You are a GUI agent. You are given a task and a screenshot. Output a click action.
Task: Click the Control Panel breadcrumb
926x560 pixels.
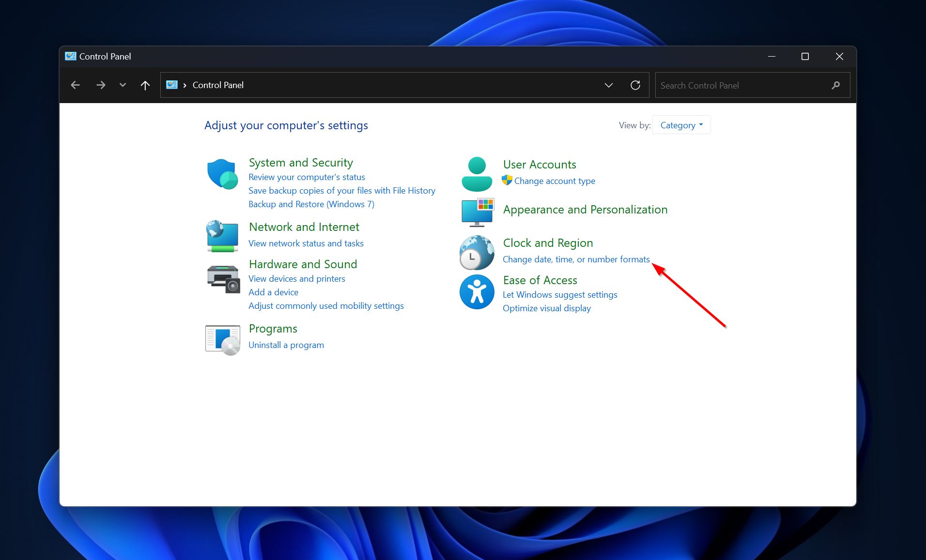click(218, 85)
